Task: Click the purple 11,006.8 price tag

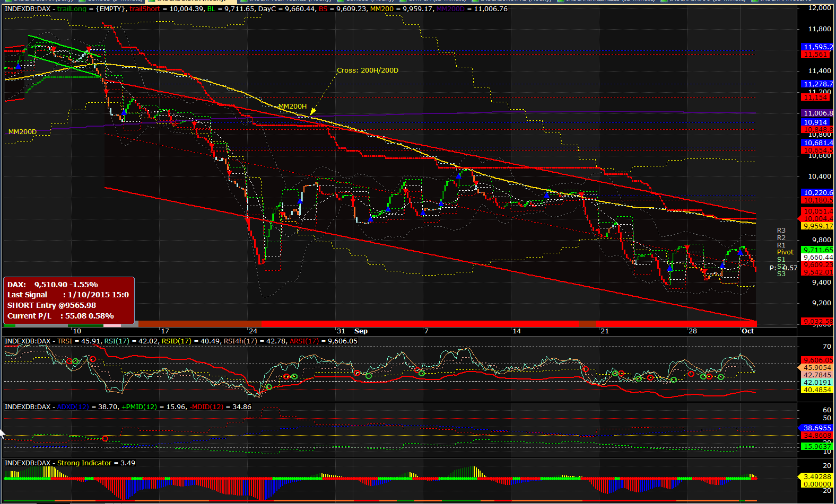Action: (x=817, y=113)
